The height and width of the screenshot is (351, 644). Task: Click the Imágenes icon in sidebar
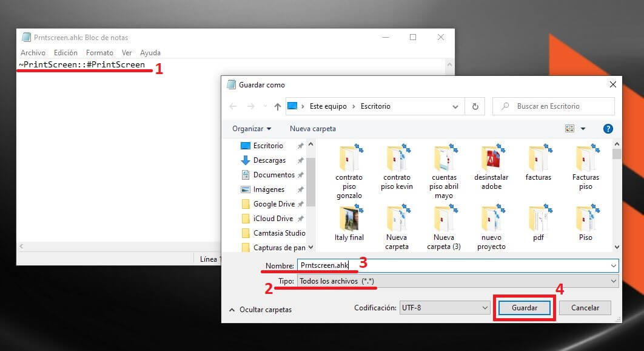(x=245, y=189)
